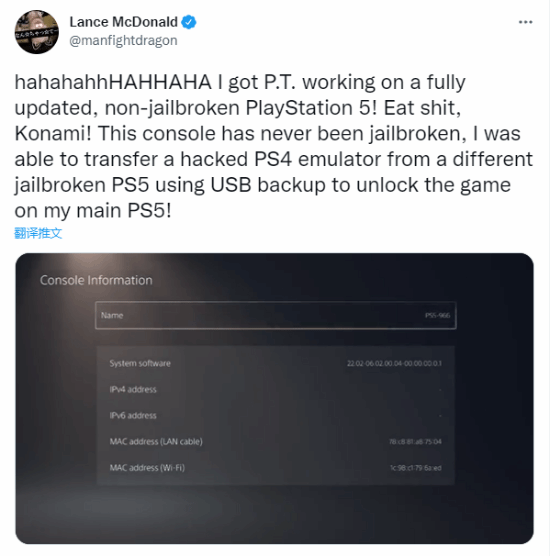550x556 pixels.
Task: Click the system software version number
Action: (x=394, y=363)
